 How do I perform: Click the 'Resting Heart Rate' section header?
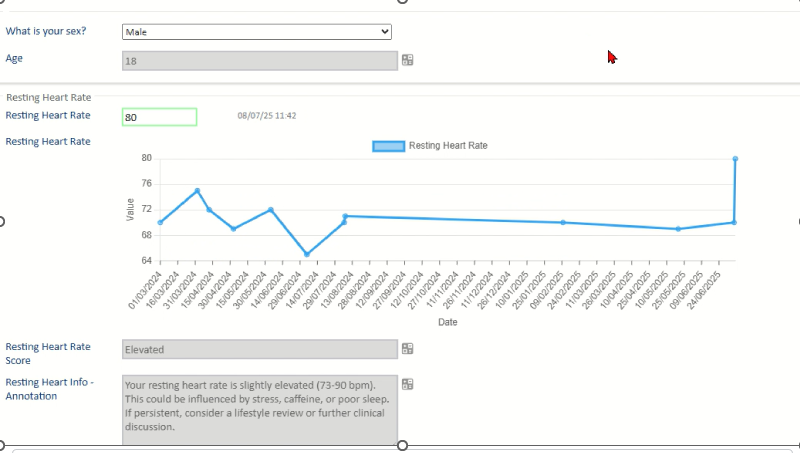pos(49,98)
